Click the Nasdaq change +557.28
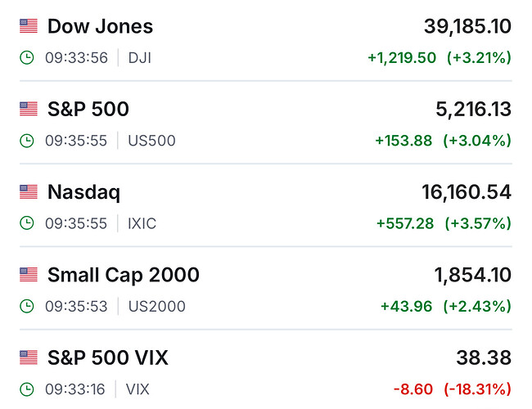Screen dimensions: 532x409 pyautogui.click(x=405, y=223)
